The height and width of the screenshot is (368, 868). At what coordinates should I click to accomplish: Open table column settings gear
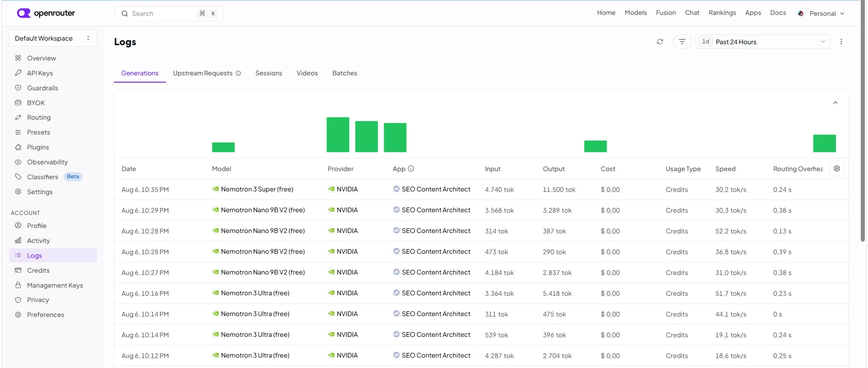tap(837, 168)
